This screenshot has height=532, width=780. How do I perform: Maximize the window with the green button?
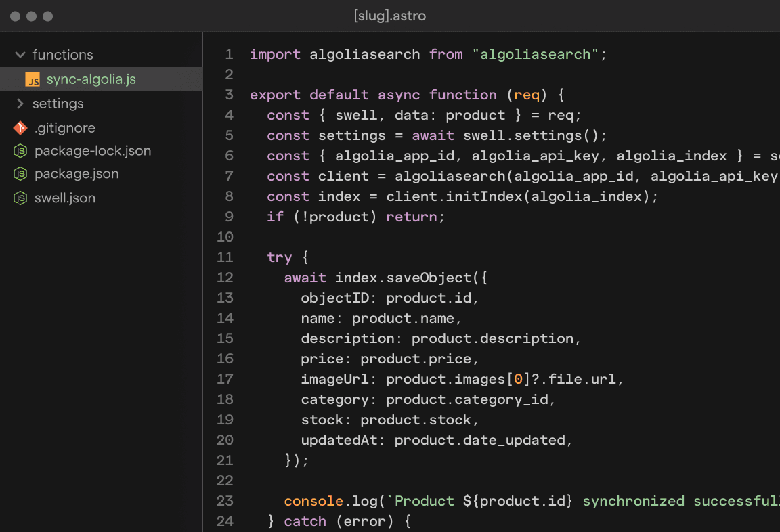[x=47, y=16]
